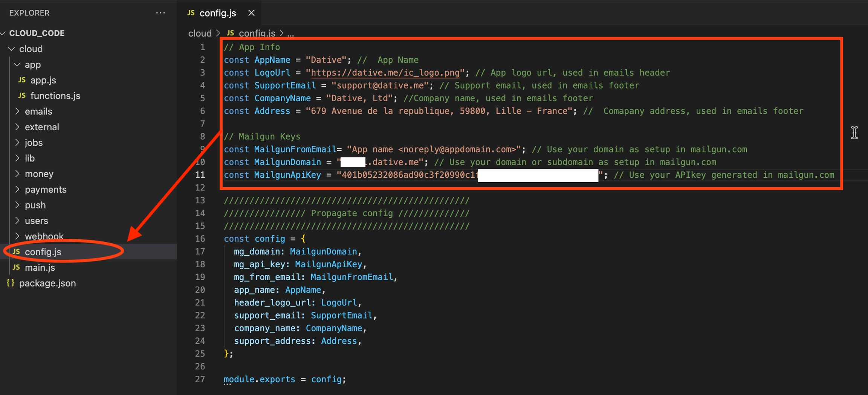Select config.js in the file tree
The width and height of the screenshot is (868, 395).
point(43,252)
